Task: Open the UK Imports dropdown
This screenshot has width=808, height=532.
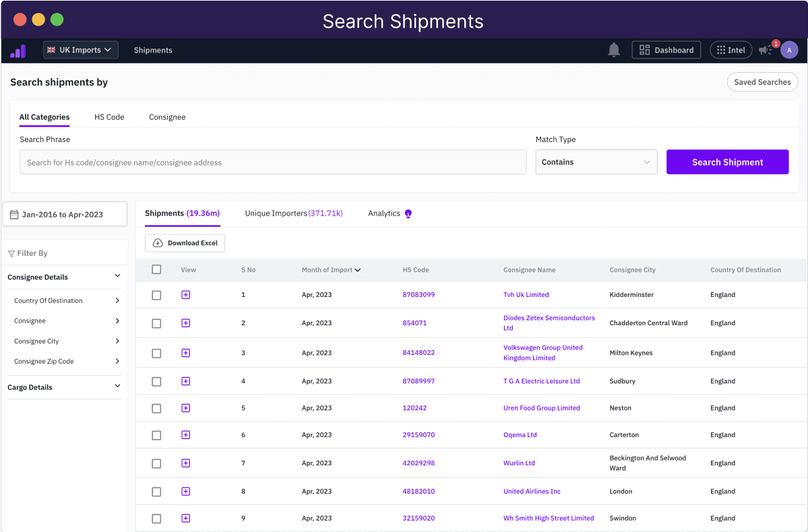Action: pyautogui.click(x=80, y=50)
